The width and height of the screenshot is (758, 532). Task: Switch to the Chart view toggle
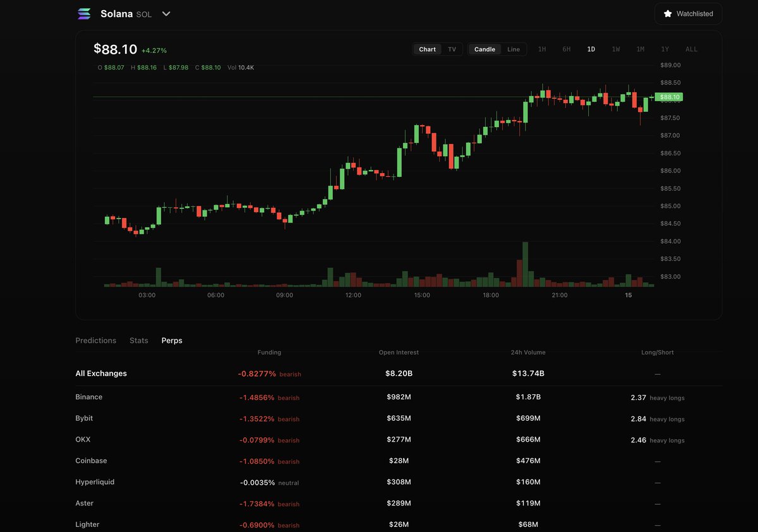tap(428, 49)
